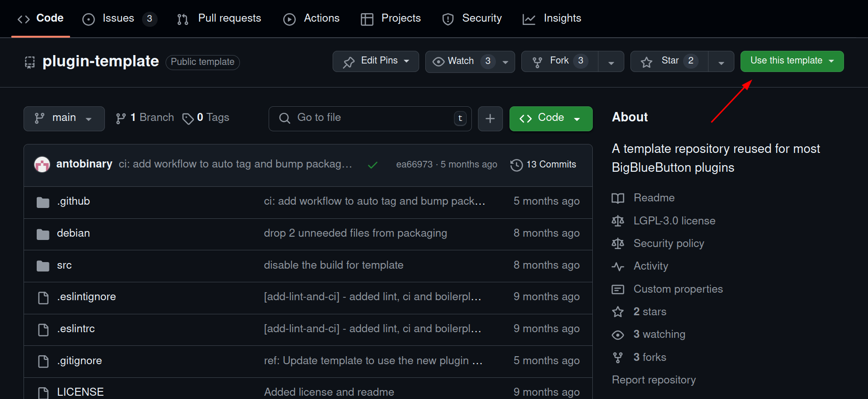Click Report repository

(x=654, y=380)
